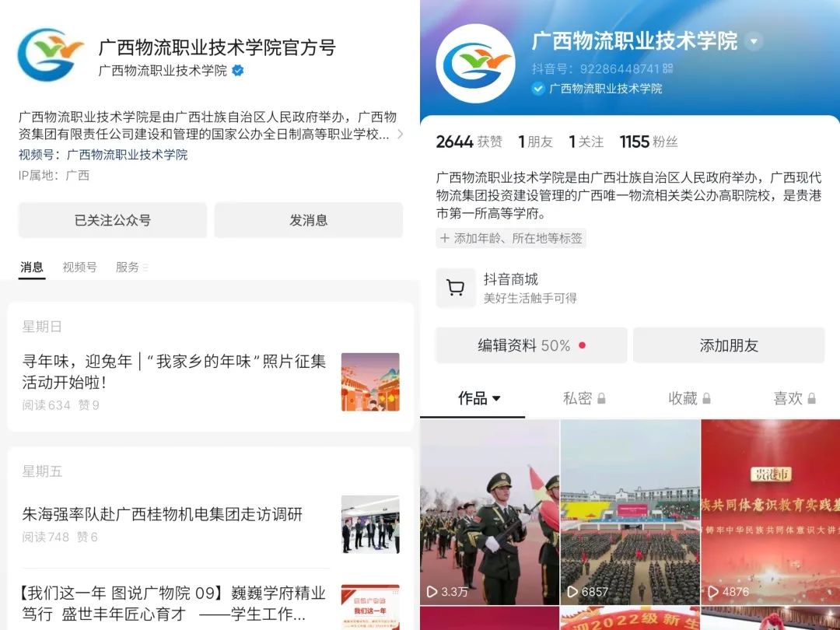Open the WeChat official account logo avatar
This screenshot has width=840, height=630.
(x=51, y=54)
